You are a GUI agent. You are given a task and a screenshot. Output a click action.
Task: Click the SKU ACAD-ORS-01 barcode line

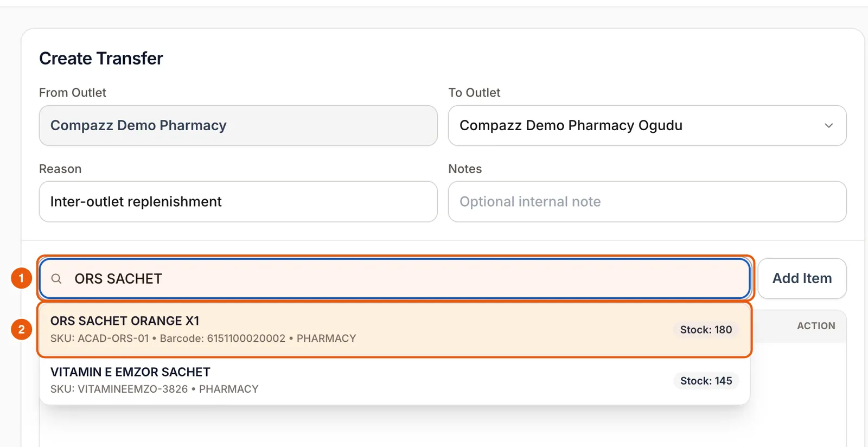point(203,339)
